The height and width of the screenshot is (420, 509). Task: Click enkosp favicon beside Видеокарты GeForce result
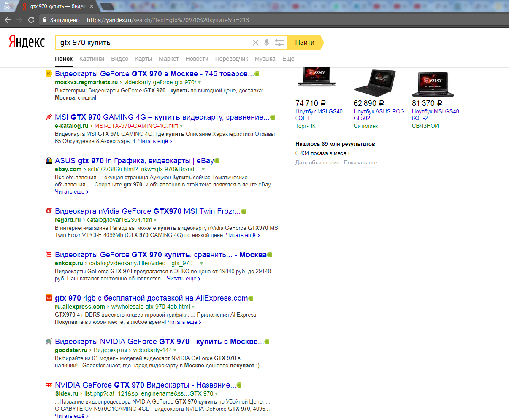pyautogui.click(x=49, y=254)
